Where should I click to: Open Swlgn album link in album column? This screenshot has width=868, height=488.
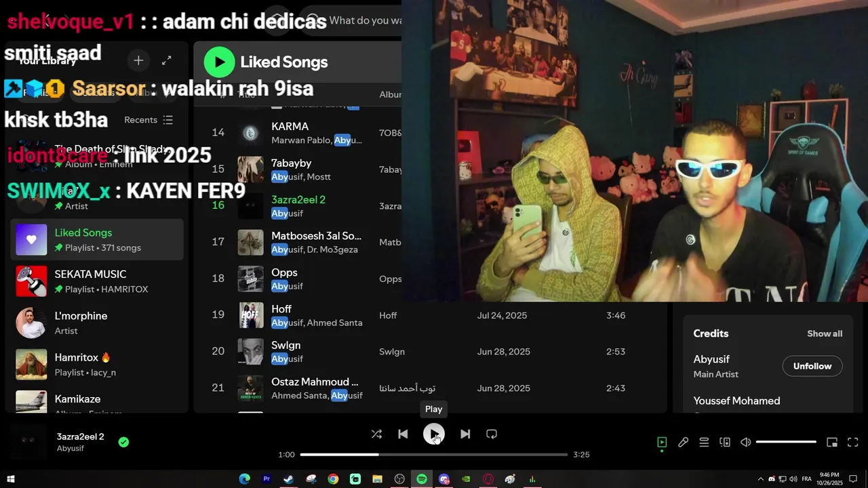coord(392,352)
